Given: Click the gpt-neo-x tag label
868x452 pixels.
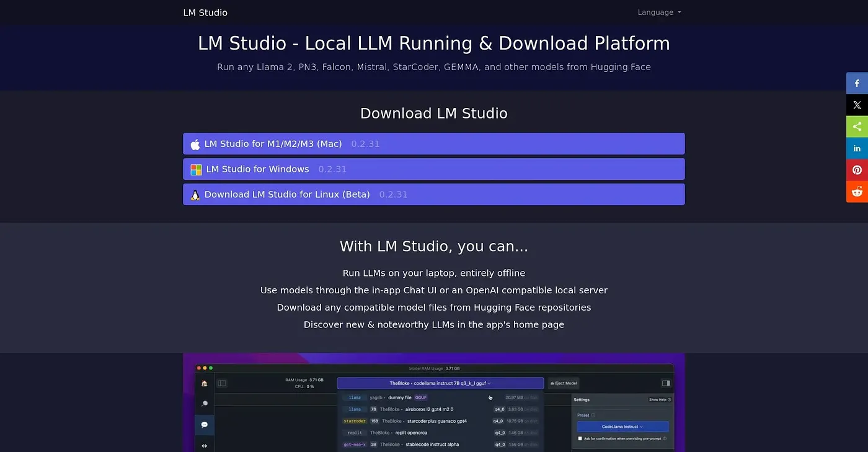Looking at the screenshot, I should 354,445.
